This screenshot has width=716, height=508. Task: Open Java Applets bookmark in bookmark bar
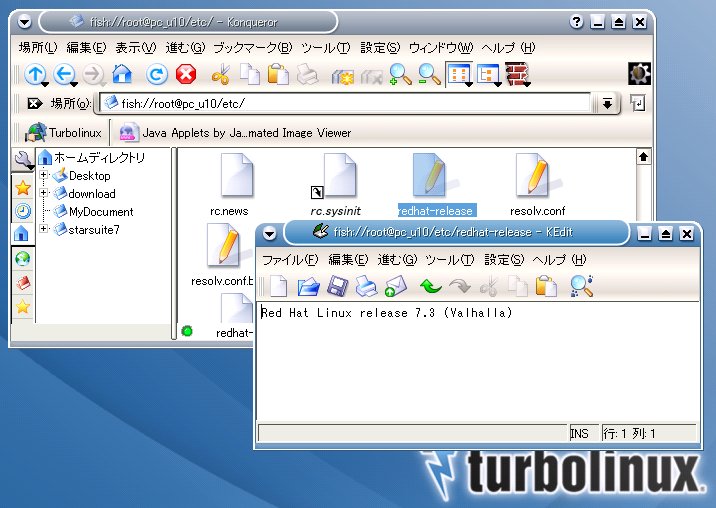pos(235,133)
